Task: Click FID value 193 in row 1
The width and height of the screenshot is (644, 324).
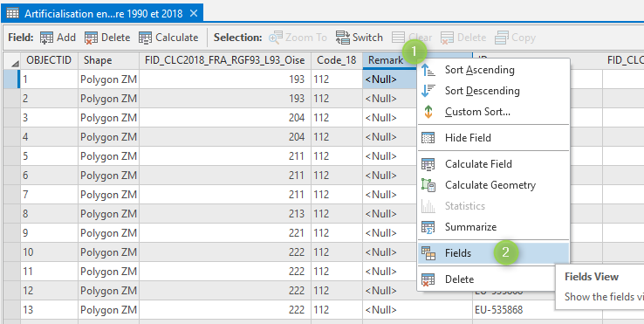Action: click(225, 79)
